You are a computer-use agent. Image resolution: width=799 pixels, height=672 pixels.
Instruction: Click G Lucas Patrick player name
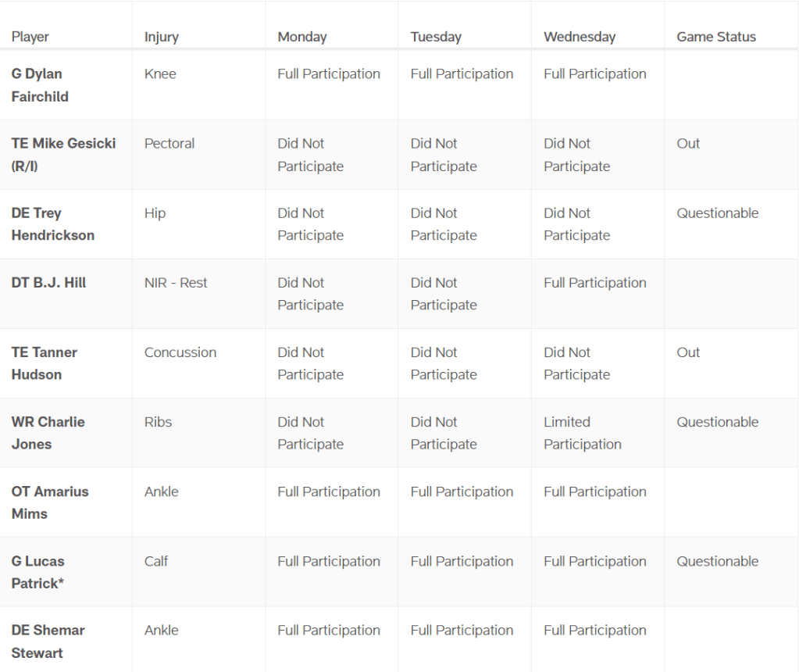point(38,572)
